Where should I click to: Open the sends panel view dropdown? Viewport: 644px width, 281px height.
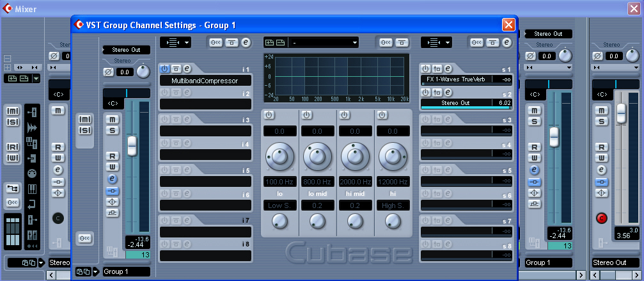436,42
